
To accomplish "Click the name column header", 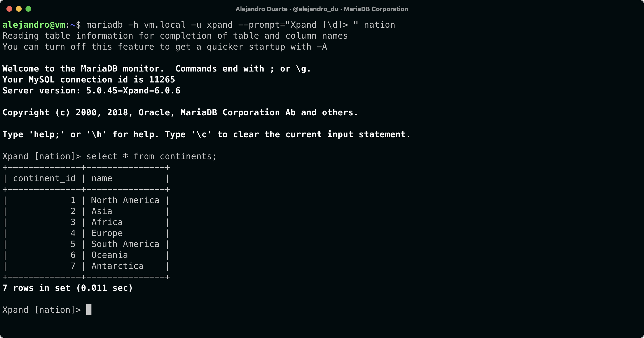I will pyautogui.click(x=102, y=178).
